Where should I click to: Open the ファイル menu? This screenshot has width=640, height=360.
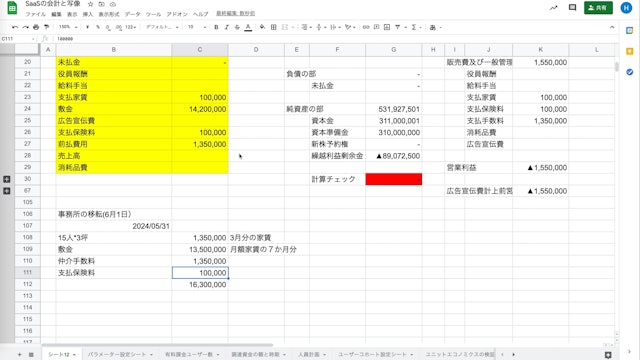[x=36, y=14]
